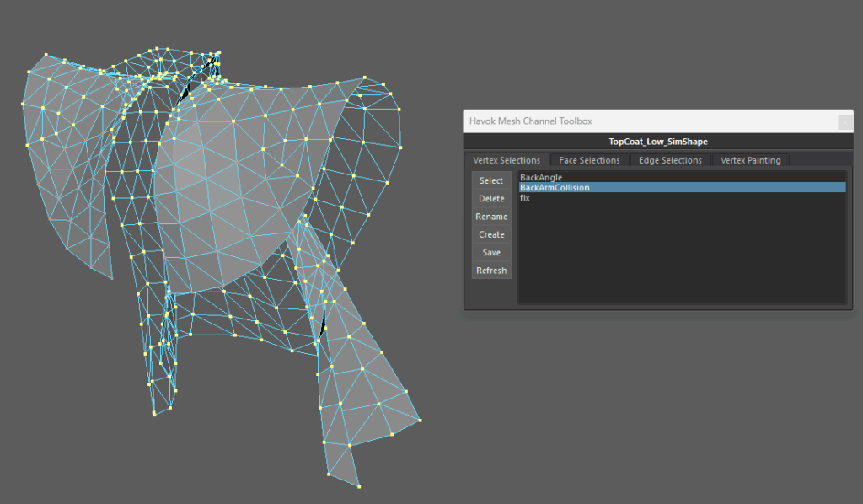Choose the highlighted BackArmCollision entry
Screen dimensions: 863x504
tap(555, 188)
